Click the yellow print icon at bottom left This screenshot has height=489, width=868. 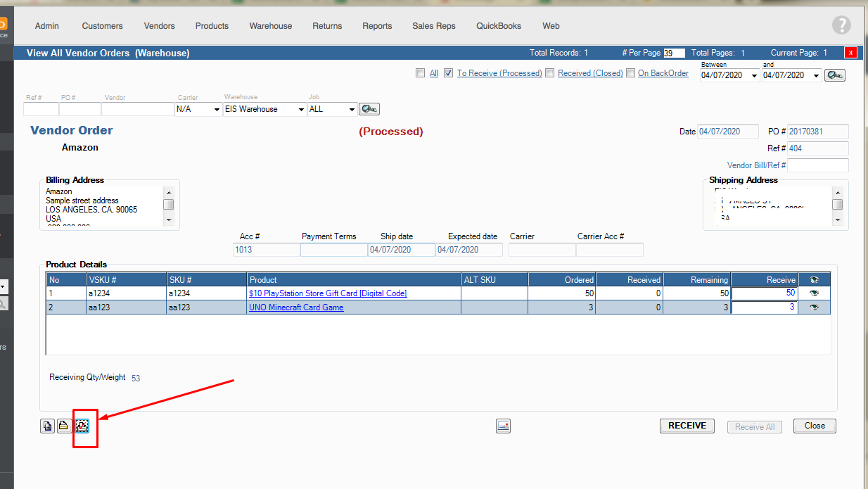coord(64,426)
